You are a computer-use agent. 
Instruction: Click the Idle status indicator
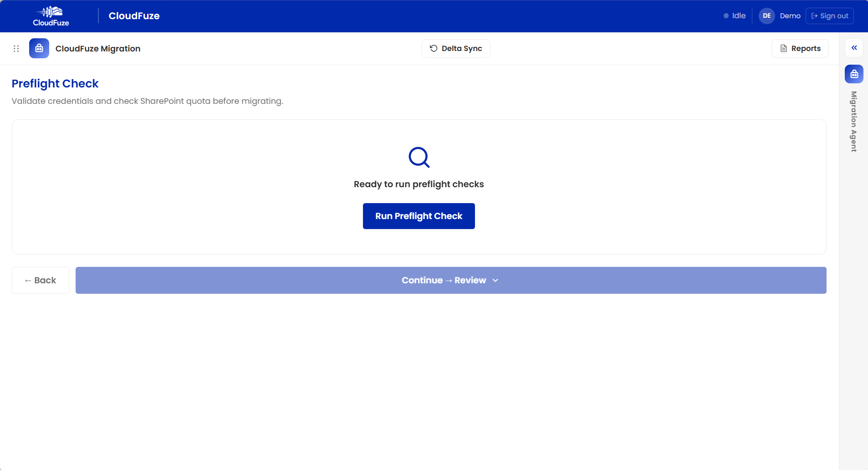coord(735,16)
